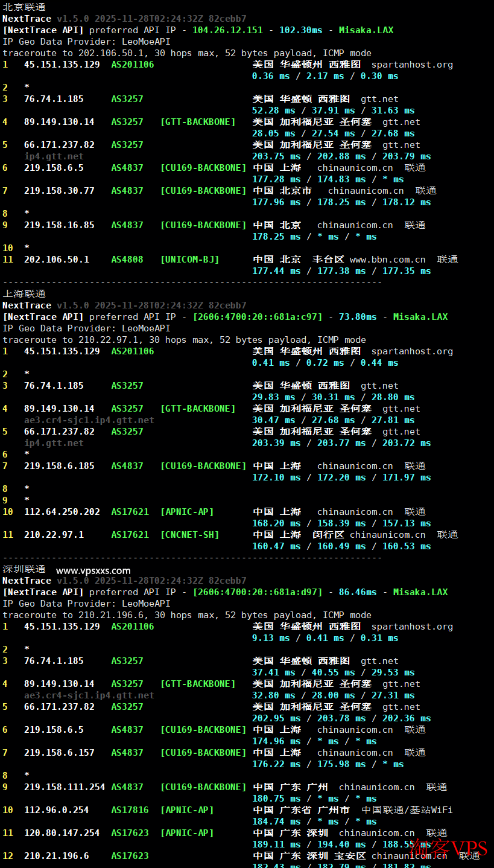Select the chinaunicom.cn hostname on hop 6

pos(355,167)
